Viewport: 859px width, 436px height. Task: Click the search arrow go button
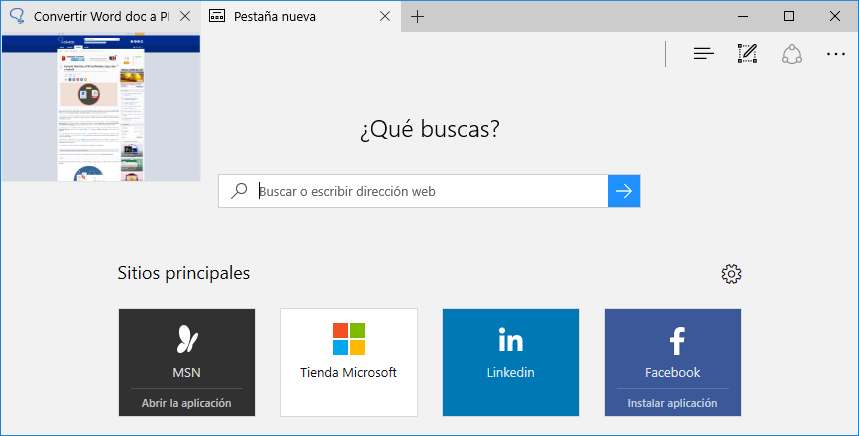pos(624,191)
